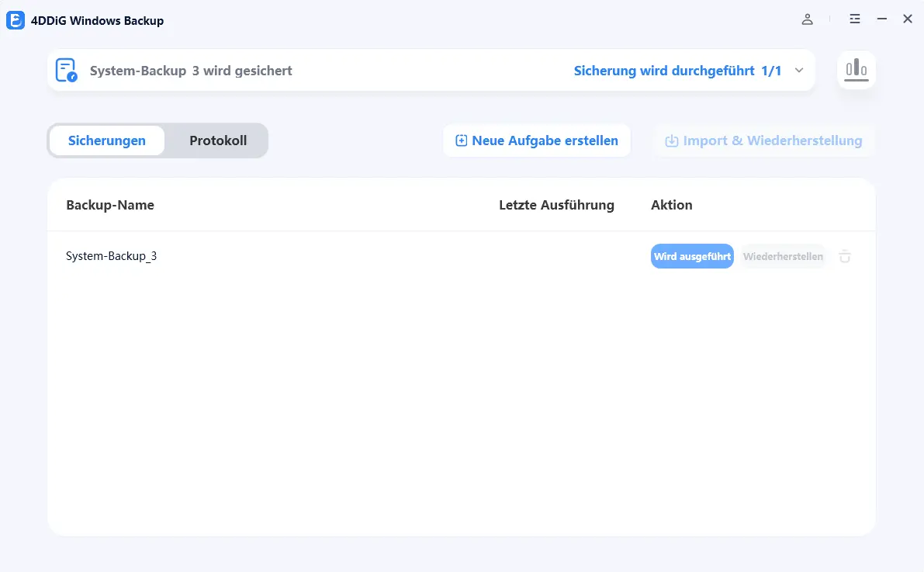Open the hamburger menu icon in title bar
The height and width of the screenshot is (572, 924).
click(855, 19)
